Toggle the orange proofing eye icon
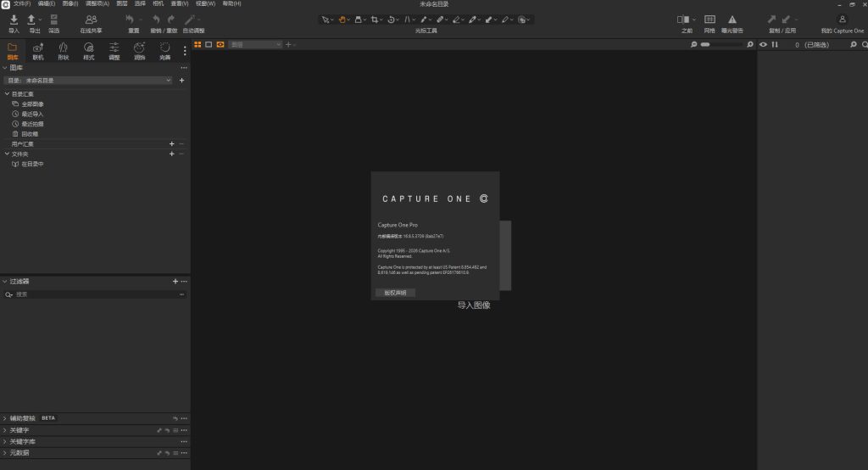Viewport: 868px width, 470px height. (220, 44)
